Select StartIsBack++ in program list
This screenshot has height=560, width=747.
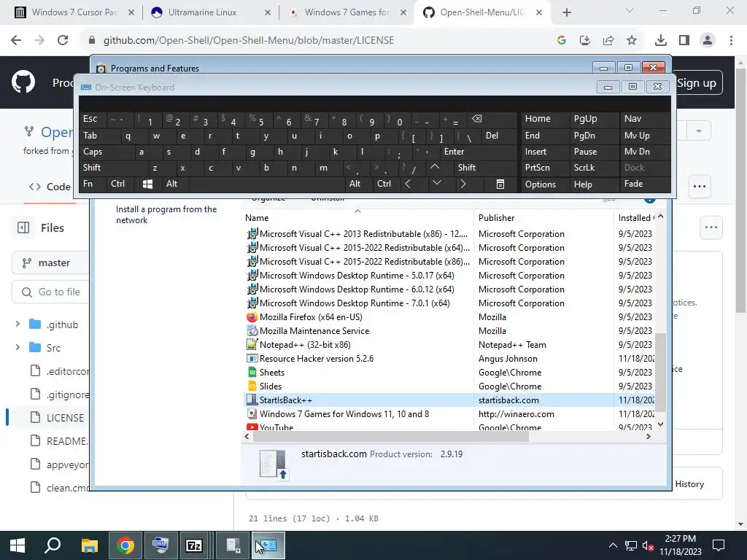[x=449, y=400]
